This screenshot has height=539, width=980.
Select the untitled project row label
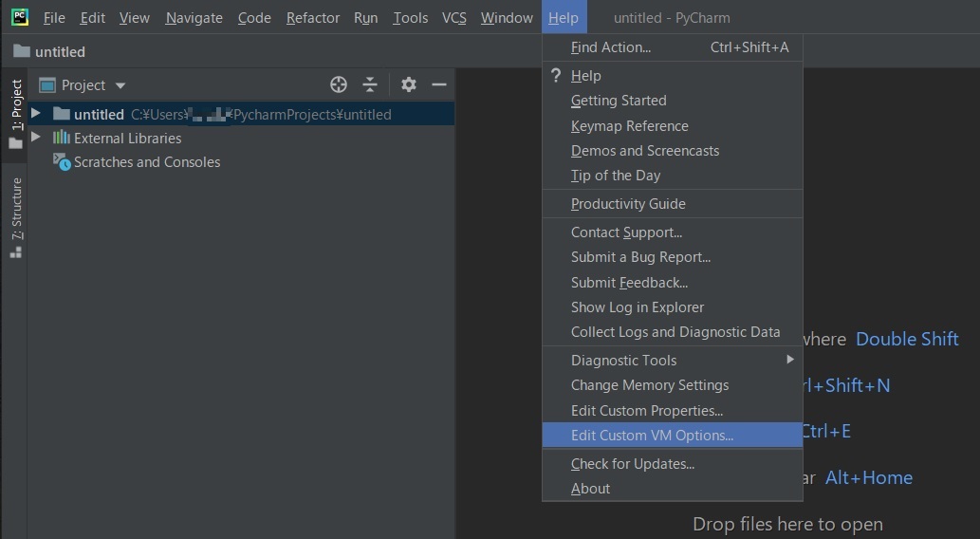coord(99,115)
